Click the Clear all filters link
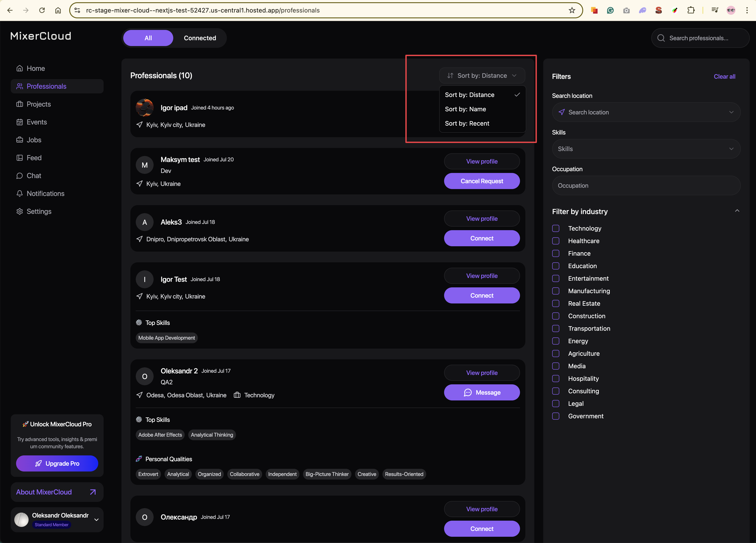The width and height of the screenshot is (756, 543). (724, 76)
